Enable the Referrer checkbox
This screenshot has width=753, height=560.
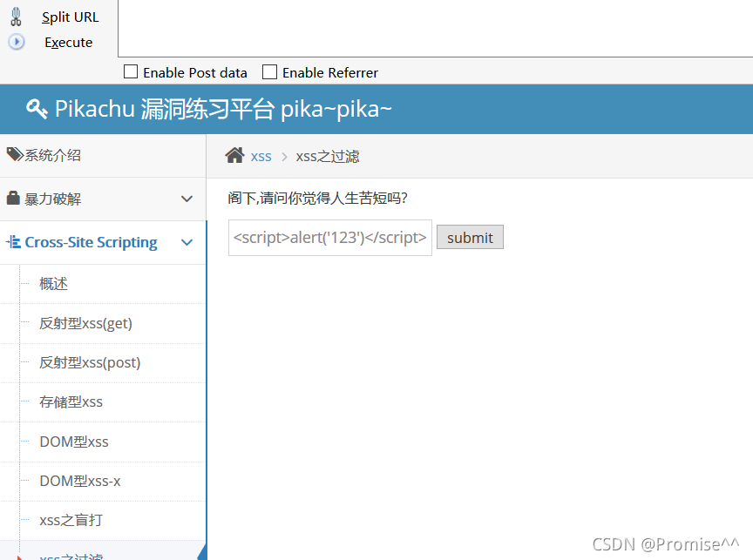(x=269, y=72)
